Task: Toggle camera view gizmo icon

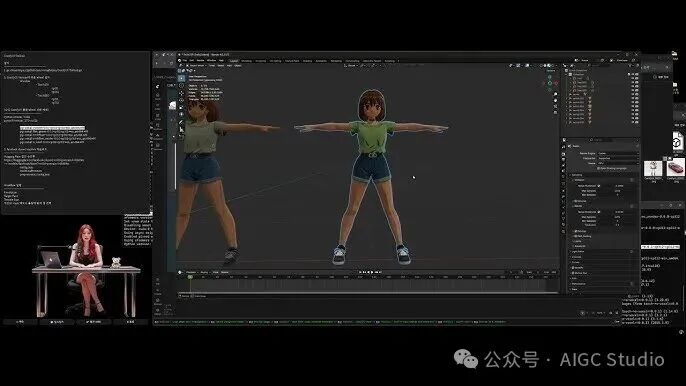Action: pyautogui.click(x=556, y=106)
